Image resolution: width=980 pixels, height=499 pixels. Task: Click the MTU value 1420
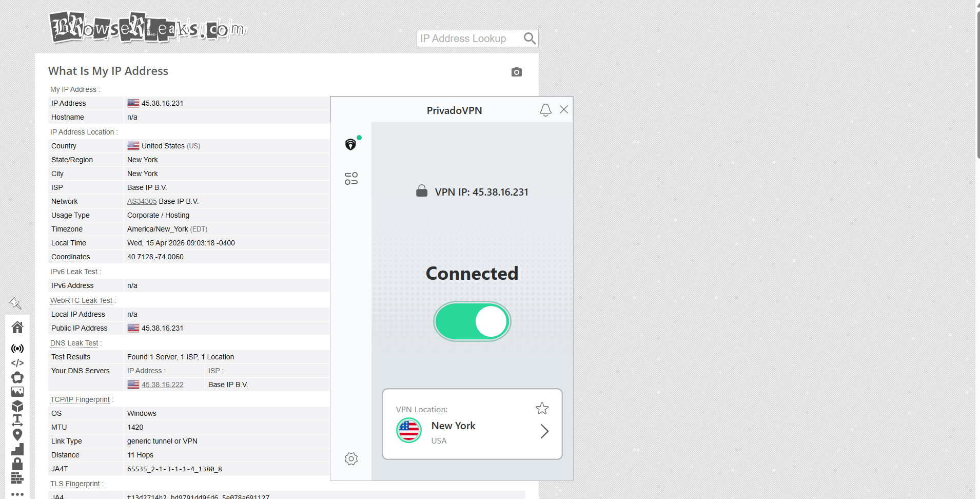tap(135, 427)
